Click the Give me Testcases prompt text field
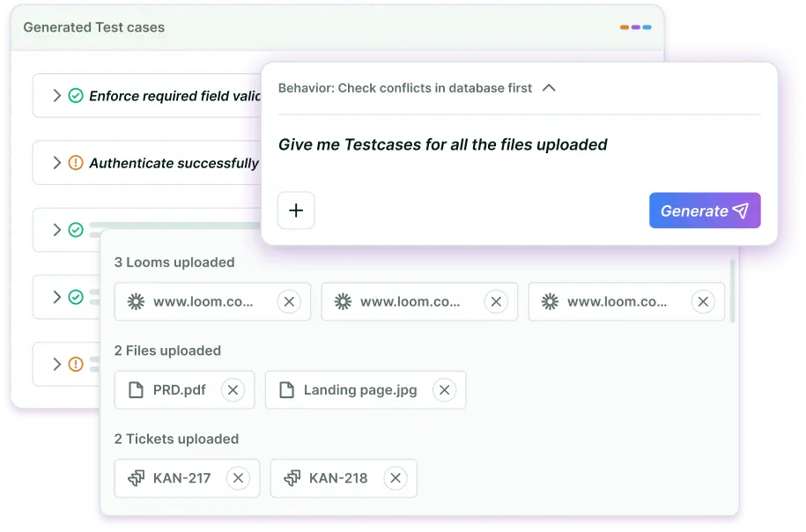 tap(442, 144)
